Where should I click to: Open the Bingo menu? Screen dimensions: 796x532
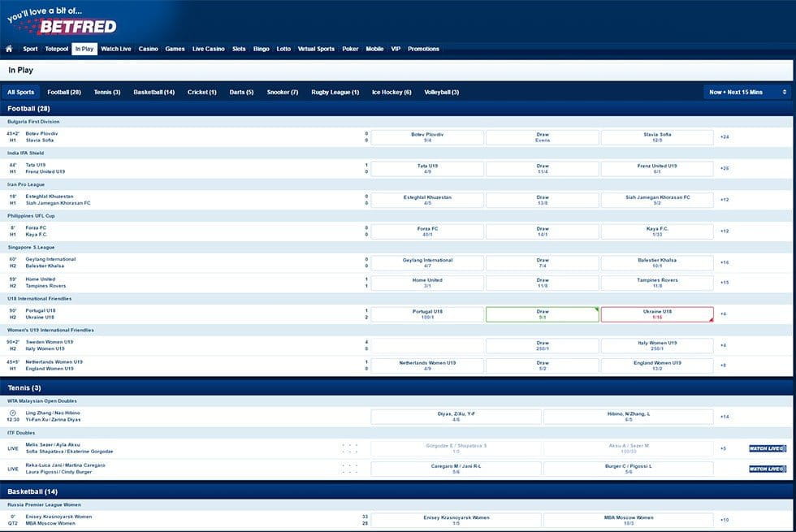pos(261,49)
